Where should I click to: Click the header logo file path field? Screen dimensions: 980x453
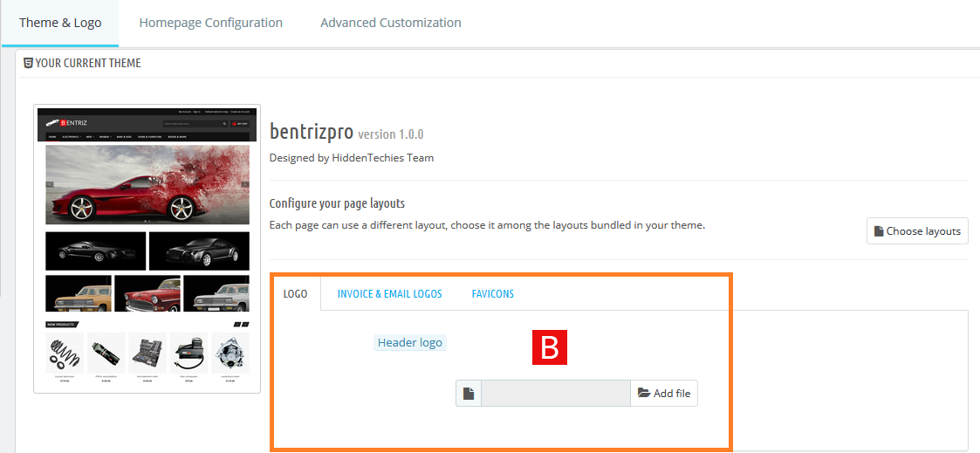(556, 394)
